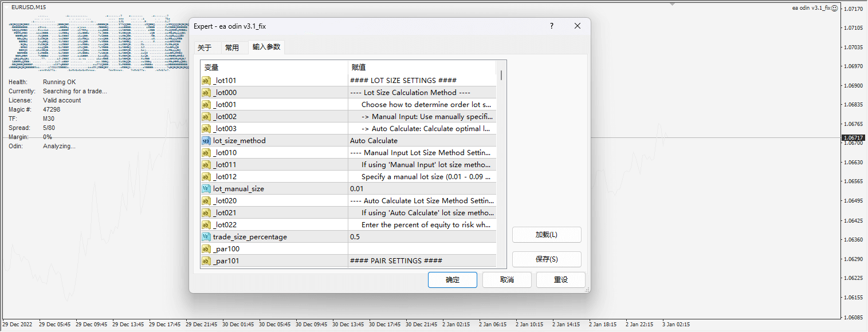The image size is (868, 332).
Task: Open the Auto Calculate value dropdown
Action: 422,140
